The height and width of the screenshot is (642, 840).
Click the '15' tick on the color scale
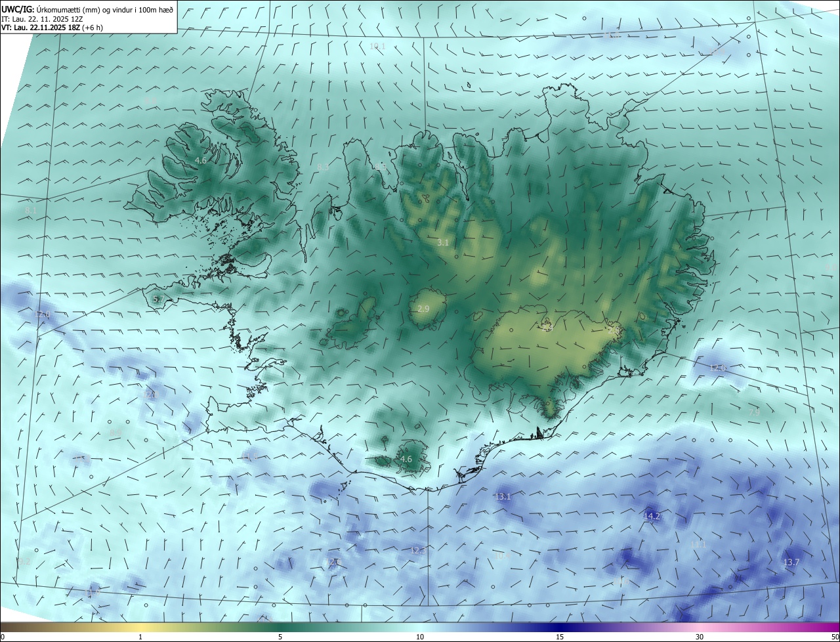[x=560, y=637]
